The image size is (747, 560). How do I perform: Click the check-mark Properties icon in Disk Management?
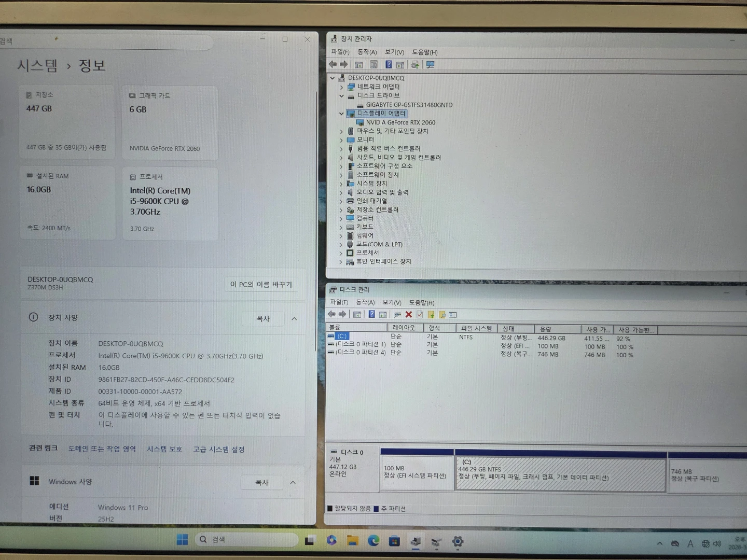420,314
